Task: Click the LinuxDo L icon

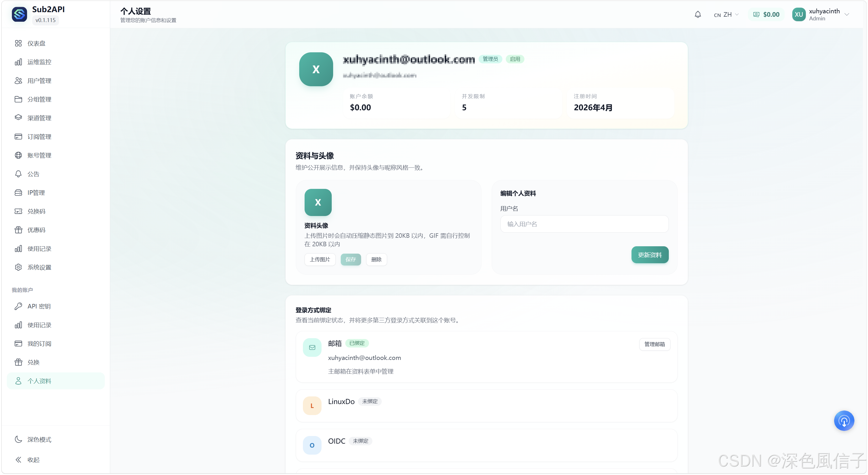Action: click(312, 405)
